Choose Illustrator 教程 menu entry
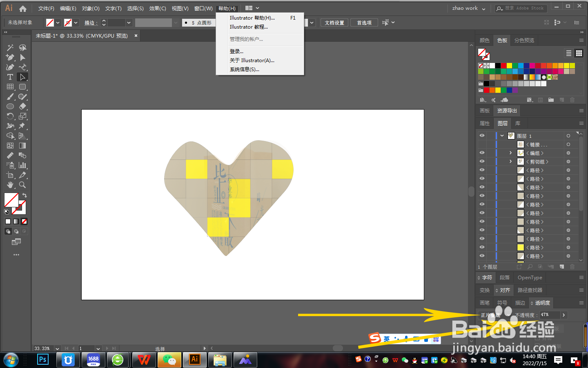 260,27
